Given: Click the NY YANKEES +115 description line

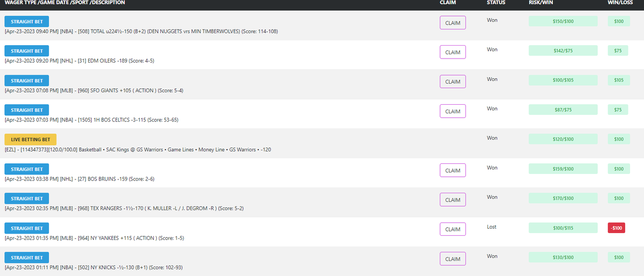Looking at the screenshot, I should click(x=95, y=238).
